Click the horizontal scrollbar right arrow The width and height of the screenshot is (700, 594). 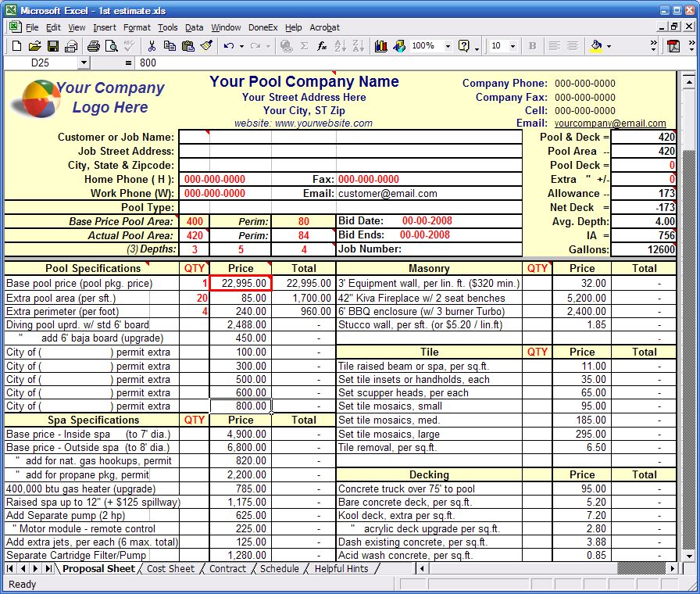pos(672,568)
